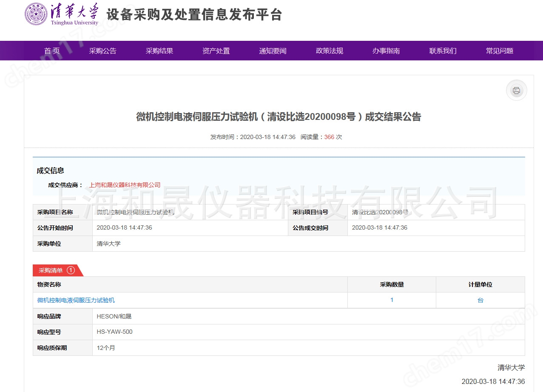
Task: Click the 采购数量 column header
Action: point(392,284)
